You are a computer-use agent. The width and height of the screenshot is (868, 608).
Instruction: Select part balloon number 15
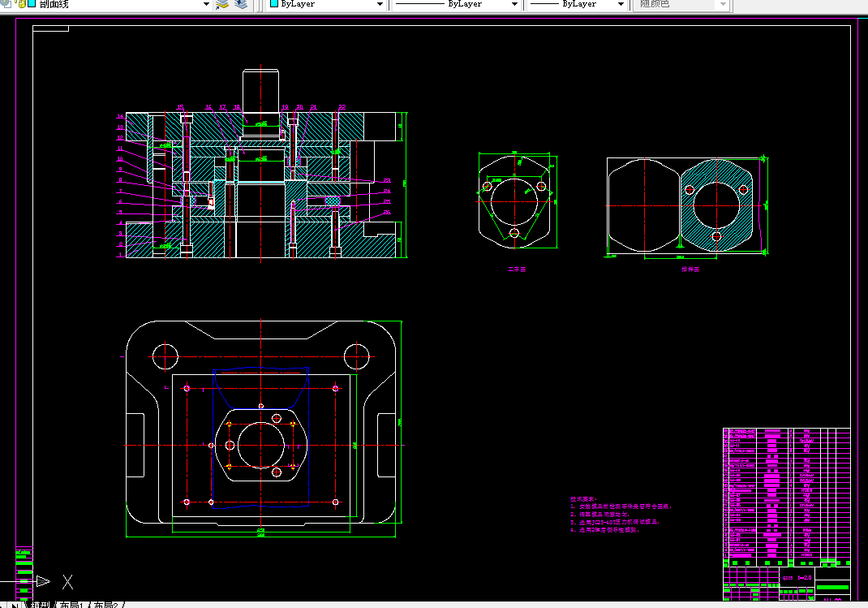tap(180, 107)
